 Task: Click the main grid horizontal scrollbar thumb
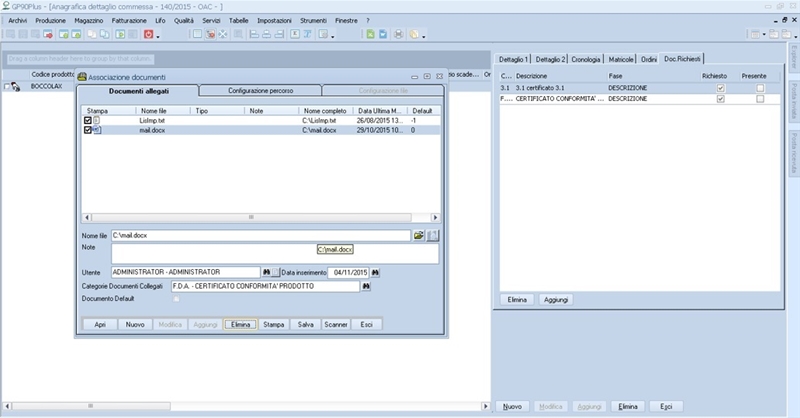(x=91, y=406)
